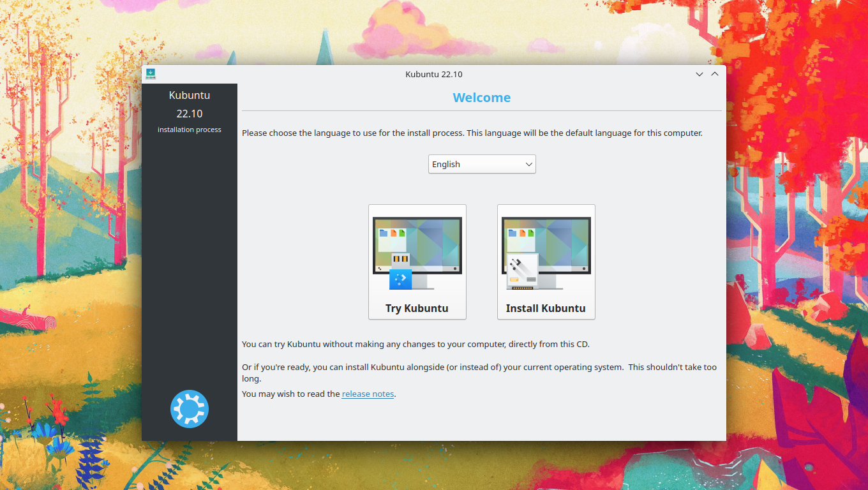Click the Try Kubuntu button
Image resolution: width=868 pixels, height=490 pixels.
point(417,262)
